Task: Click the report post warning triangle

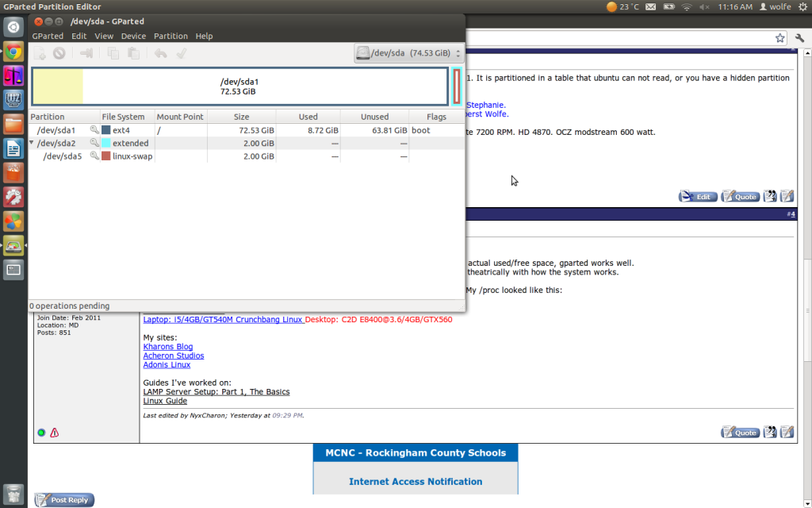Action: pos(54,433)
